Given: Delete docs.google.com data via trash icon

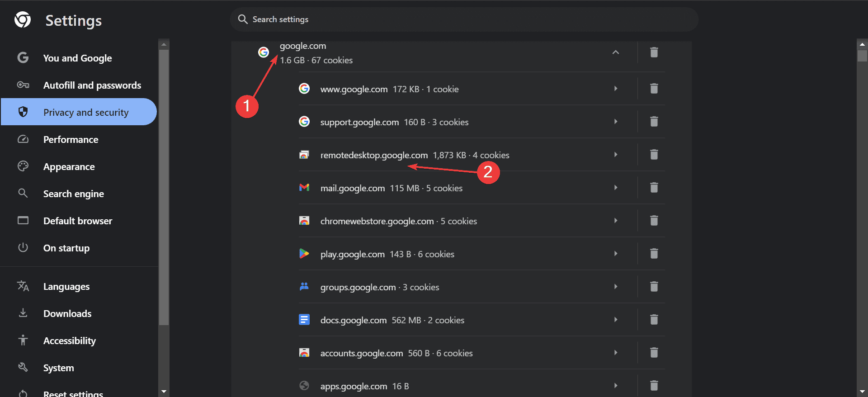Looking at the screenshot, I should (654, 320).
